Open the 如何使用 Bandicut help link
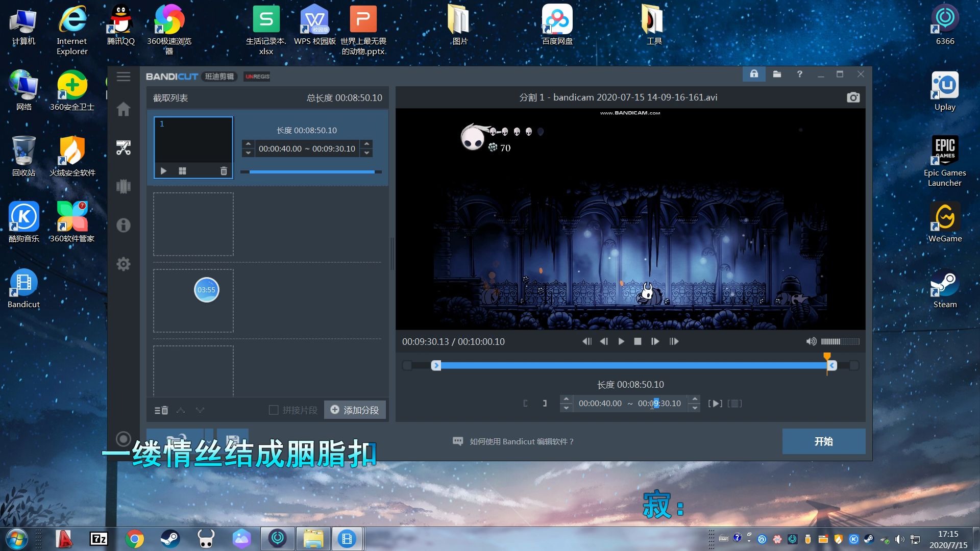The width and height of the screenshot is (980, 551). (x=521, y=441)
